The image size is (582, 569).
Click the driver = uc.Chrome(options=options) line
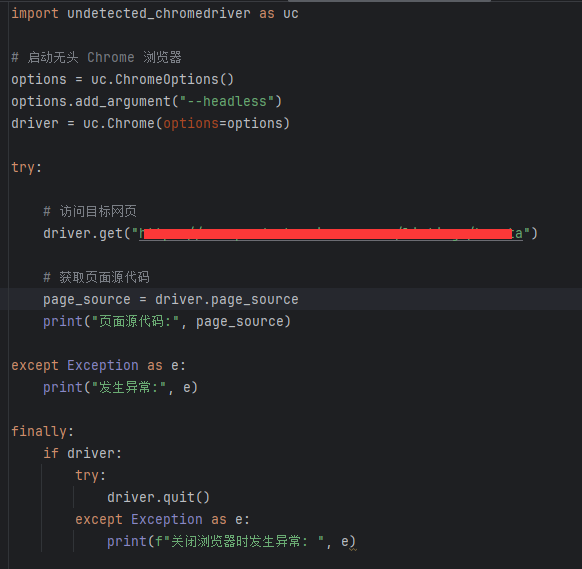click(150, 123)
